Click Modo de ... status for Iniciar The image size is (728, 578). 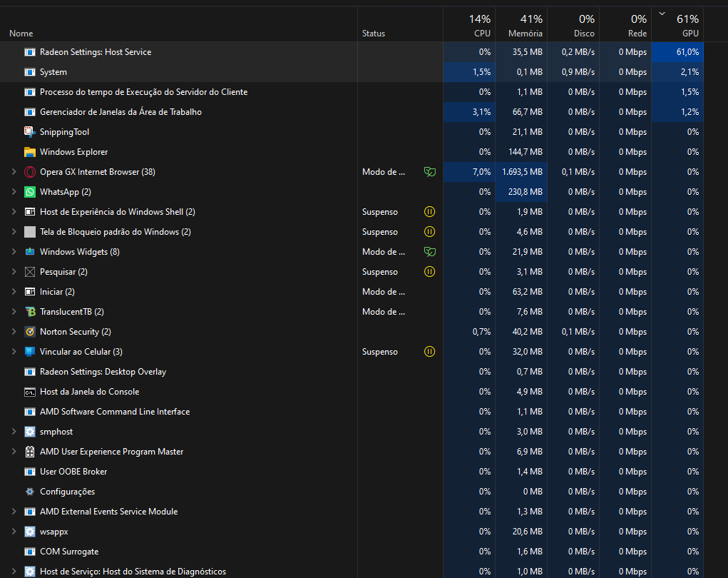click(384, 292)
